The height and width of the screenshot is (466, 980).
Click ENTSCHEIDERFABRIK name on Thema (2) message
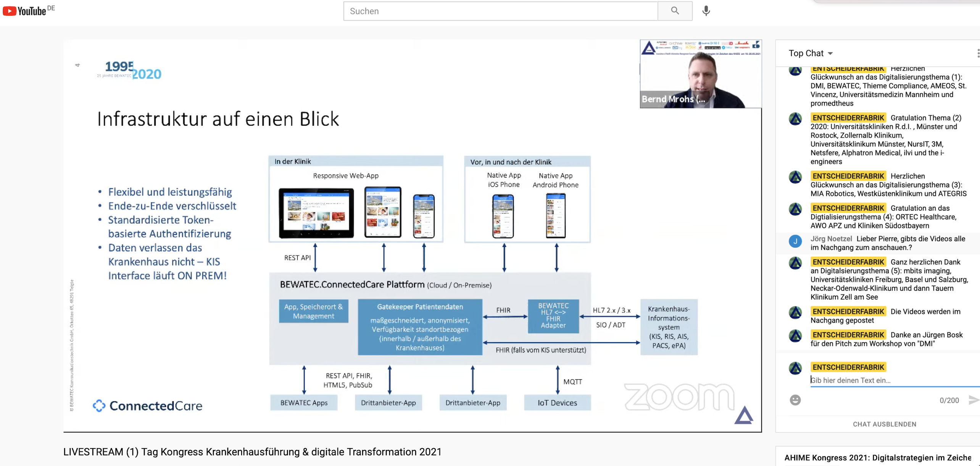[848, 118]
